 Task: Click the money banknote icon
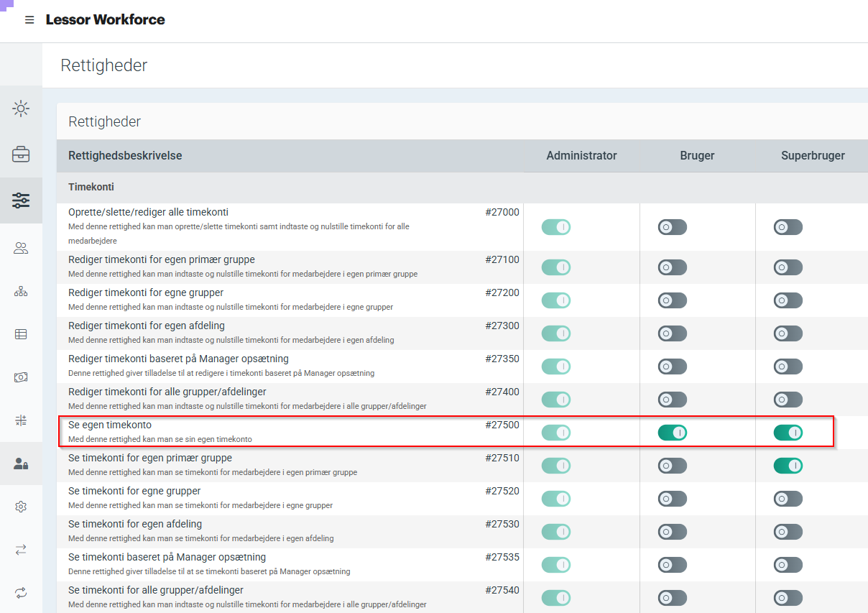[x=21, y=377]
